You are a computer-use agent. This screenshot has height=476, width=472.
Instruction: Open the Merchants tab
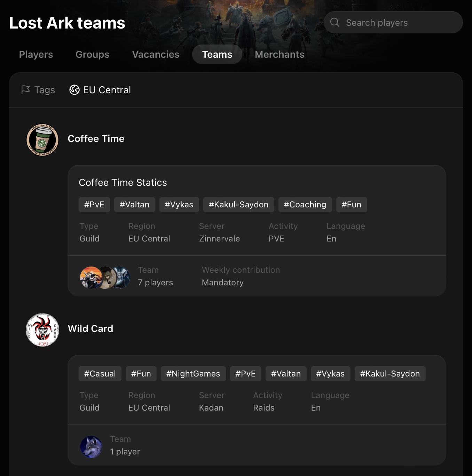tap(280, 54)
